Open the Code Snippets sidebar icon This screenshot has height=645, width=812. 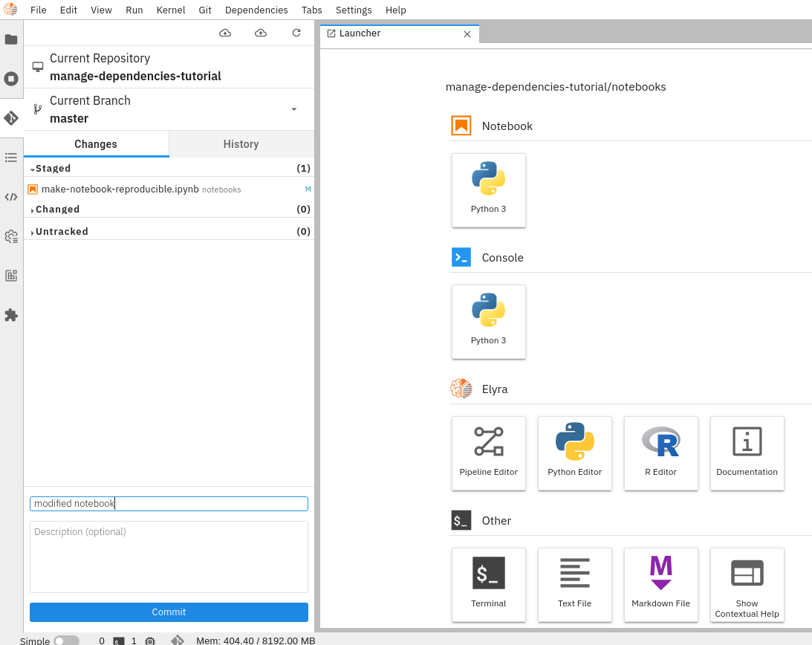11,197
